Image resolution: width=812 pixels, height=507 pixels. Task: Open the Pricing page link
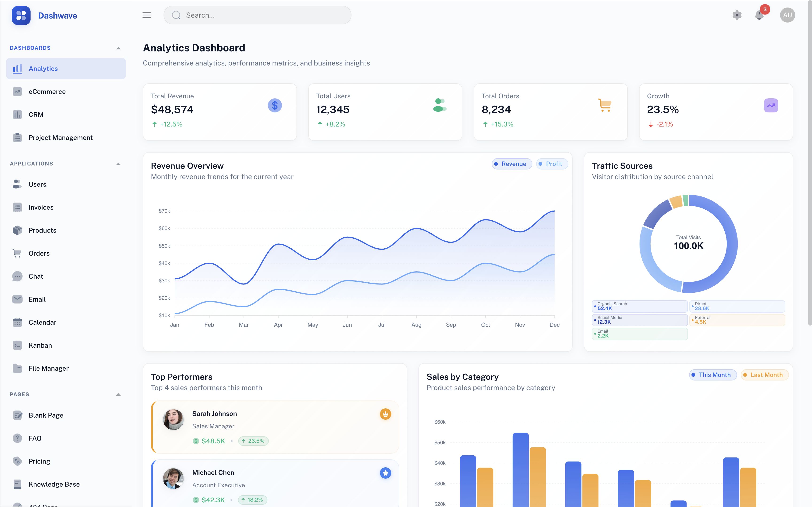[39, 461]
